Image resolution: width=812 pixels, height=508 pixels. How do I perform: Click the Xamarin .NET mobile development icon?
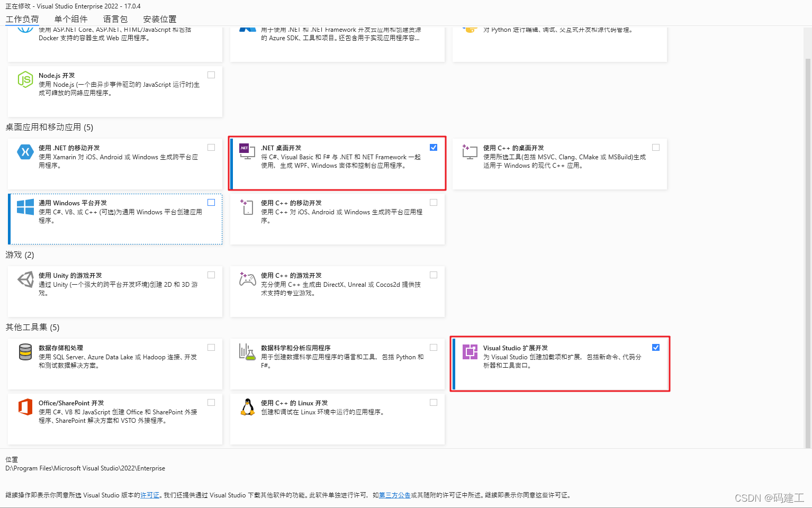[25, 152]
